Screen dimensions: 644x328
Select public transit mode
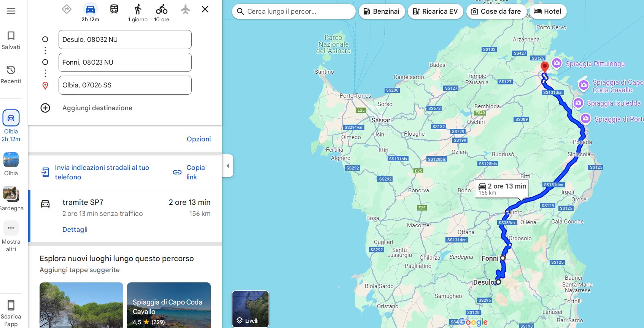click(114, 9)
